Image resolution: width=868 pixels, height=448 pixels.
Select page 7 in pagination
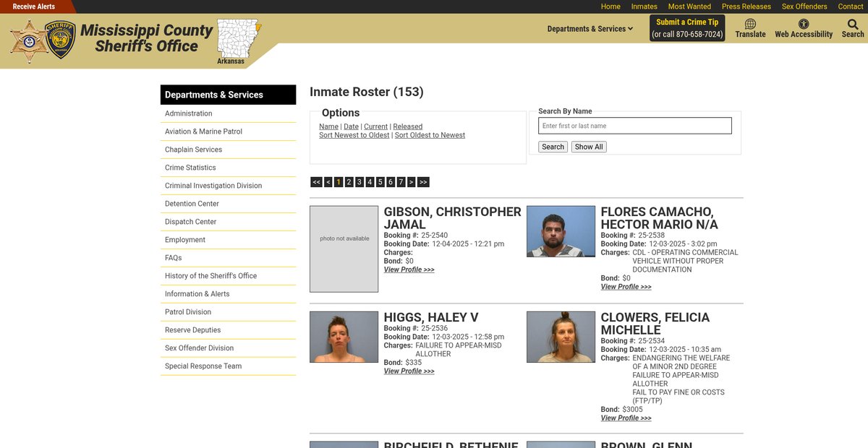[x=401, y=182]
